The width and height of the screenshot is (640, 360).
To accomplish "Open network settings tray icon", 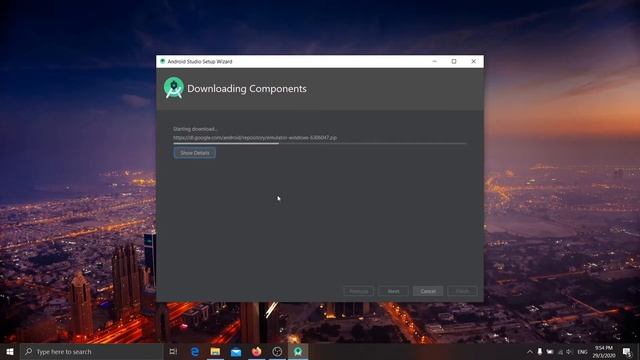I will coord(560,351).
